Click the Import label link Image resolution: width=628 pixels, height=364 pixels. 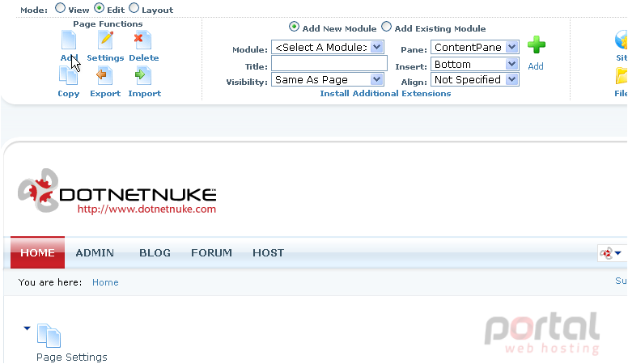tap(145, 93)
